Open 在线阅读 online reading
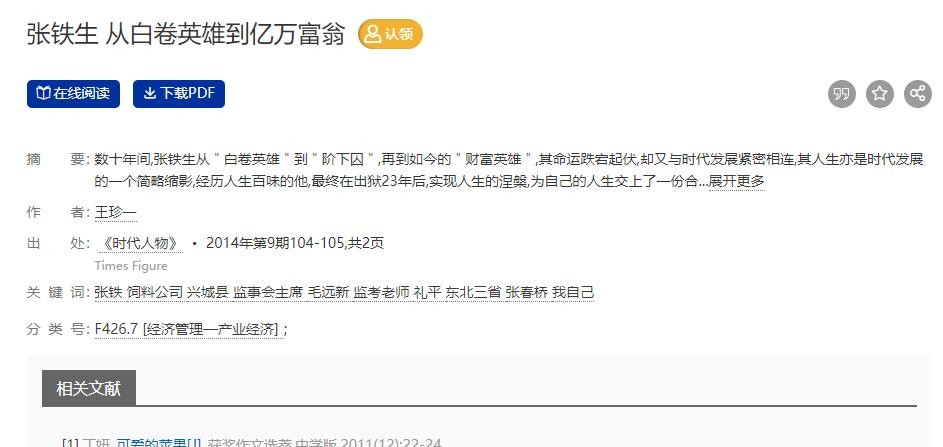This screenshot has height=447, width=943. click(73, 94)
